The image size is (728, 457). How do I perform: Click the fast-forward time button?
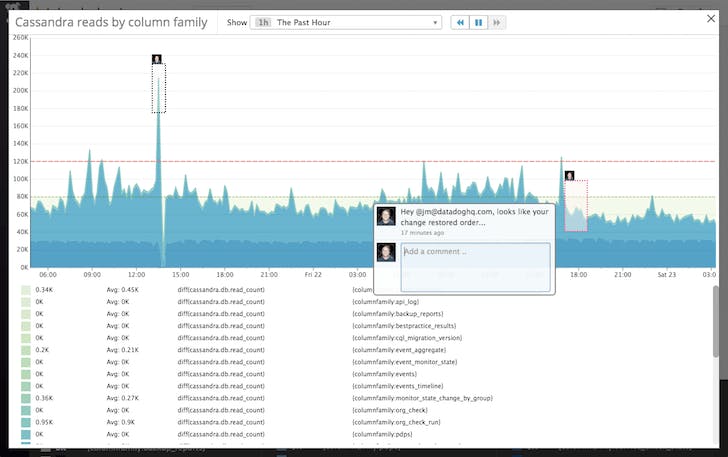[497, 22]
